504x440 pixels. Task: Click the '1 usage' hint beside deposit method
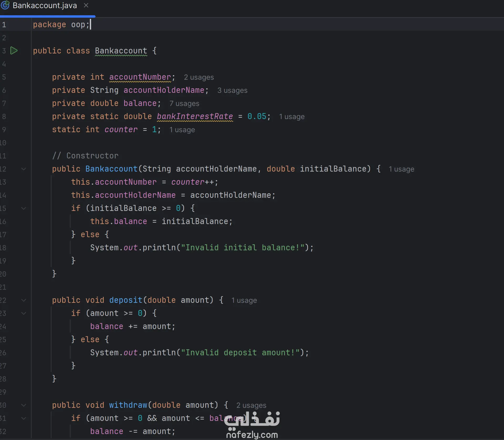click(x=244, y=300)
